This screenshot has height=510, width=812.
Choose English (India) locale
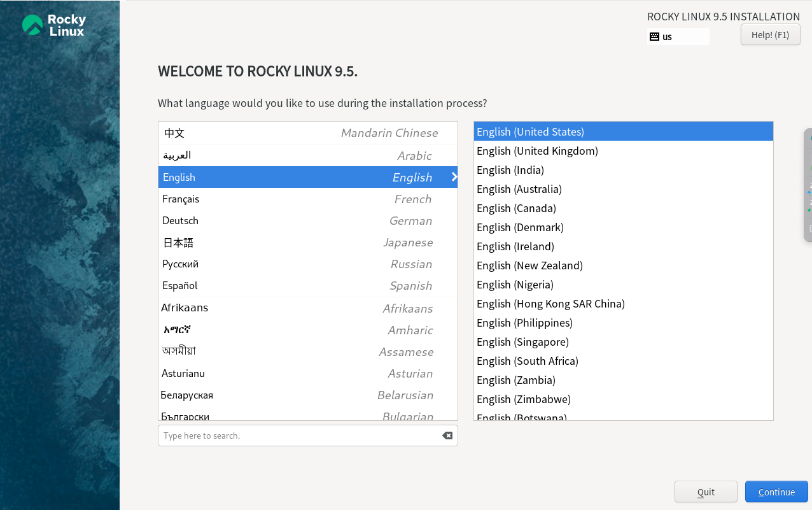pos(624,170)
